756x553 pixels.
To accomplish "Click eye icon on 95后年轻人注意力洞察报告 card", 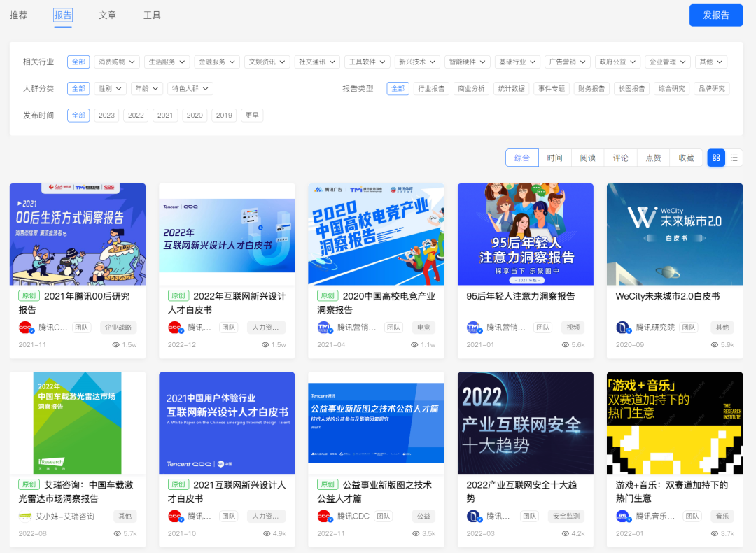I will pyautogui.click(x=566, y=344).
